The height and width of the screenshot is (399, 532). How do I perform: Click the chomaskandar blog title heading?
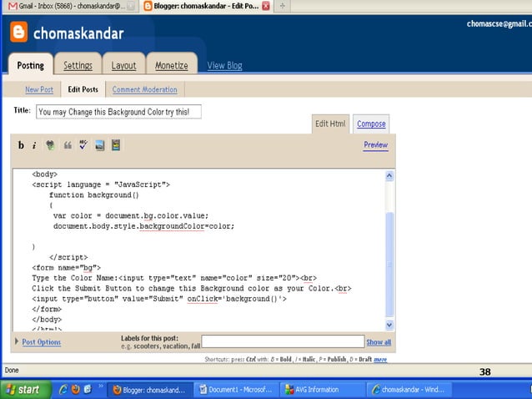click(x=78, y=33)
